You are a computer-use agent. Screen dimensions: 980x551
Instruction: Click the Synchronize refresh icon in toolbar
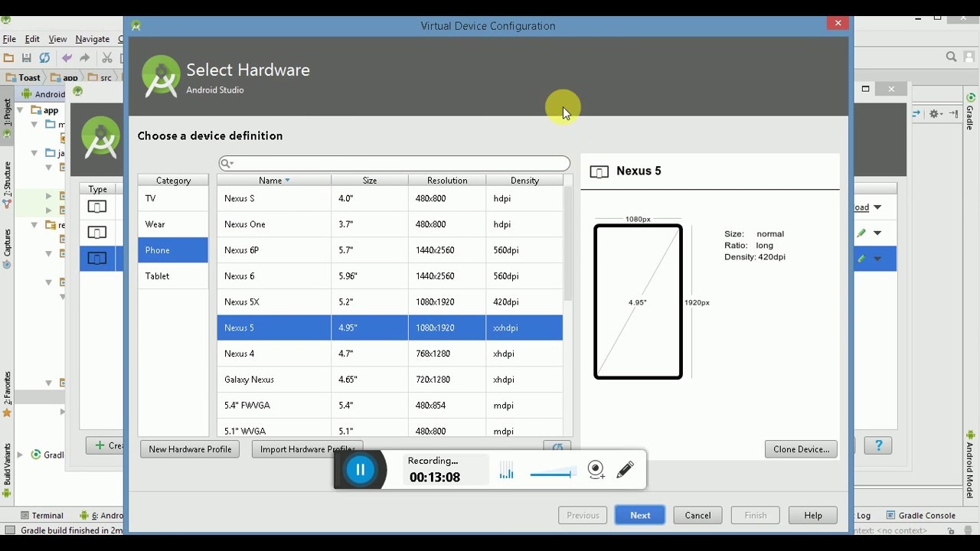coord(44,57)
